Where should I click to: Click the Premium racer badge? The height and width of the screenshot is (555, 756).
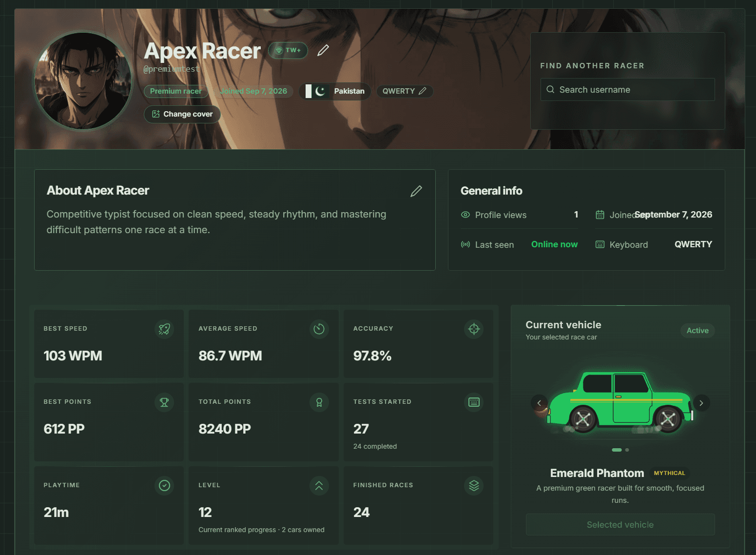175,91
